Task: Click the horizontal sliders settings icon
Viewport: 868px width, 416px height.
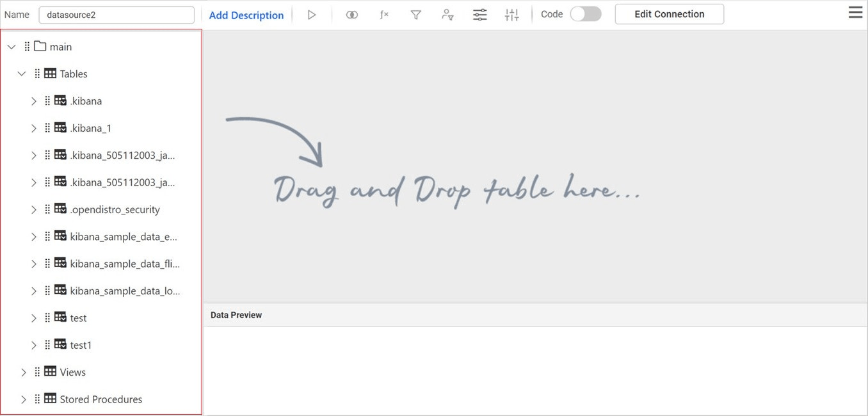Action: click(480, 15)
